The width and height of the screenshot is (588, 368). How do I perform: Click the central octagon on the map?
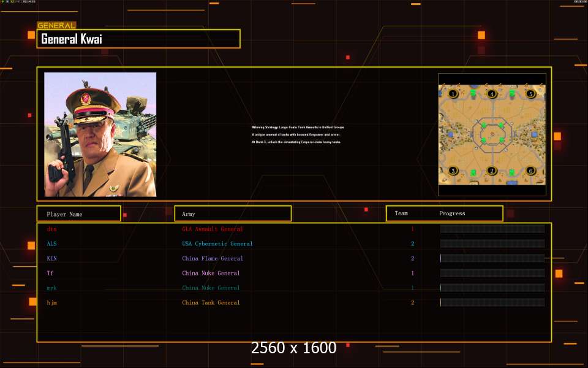(492, 134)
